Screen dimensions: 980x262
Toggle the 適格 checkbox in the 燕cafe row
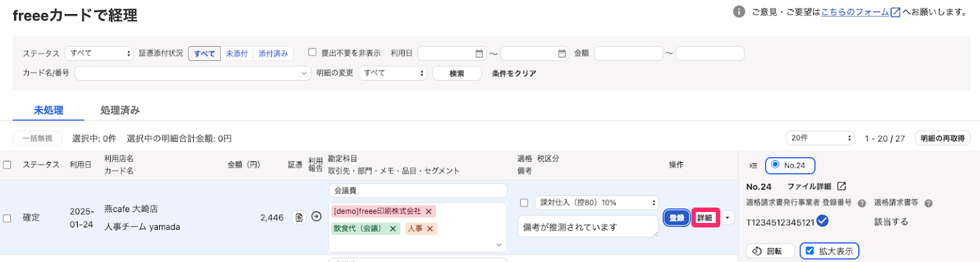click(524, 202)
